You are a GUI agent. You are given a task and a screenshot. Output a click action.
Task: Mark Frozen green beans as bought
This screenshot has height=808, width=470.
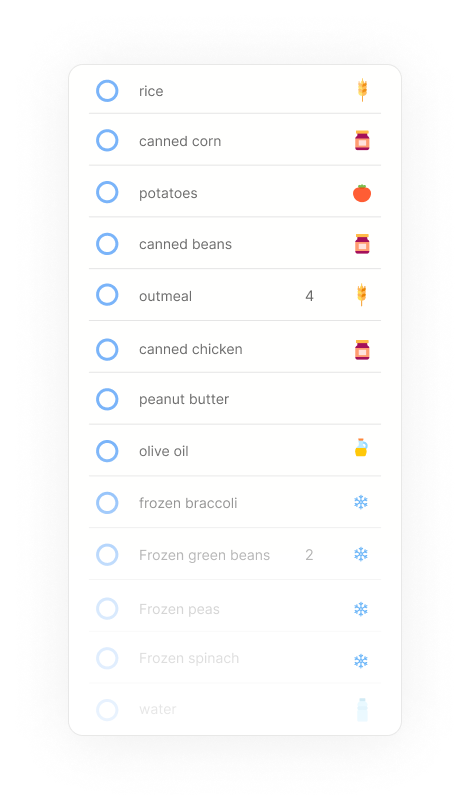(x=107, y=555)
